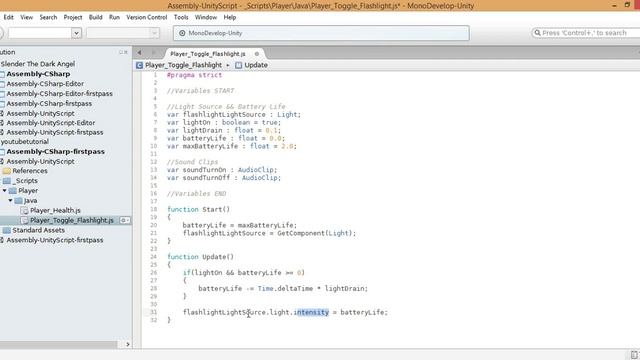Image resolution: width=640 pixels, height=360 pixels.
Task: Open the Window menu
Action: [206, 17]
